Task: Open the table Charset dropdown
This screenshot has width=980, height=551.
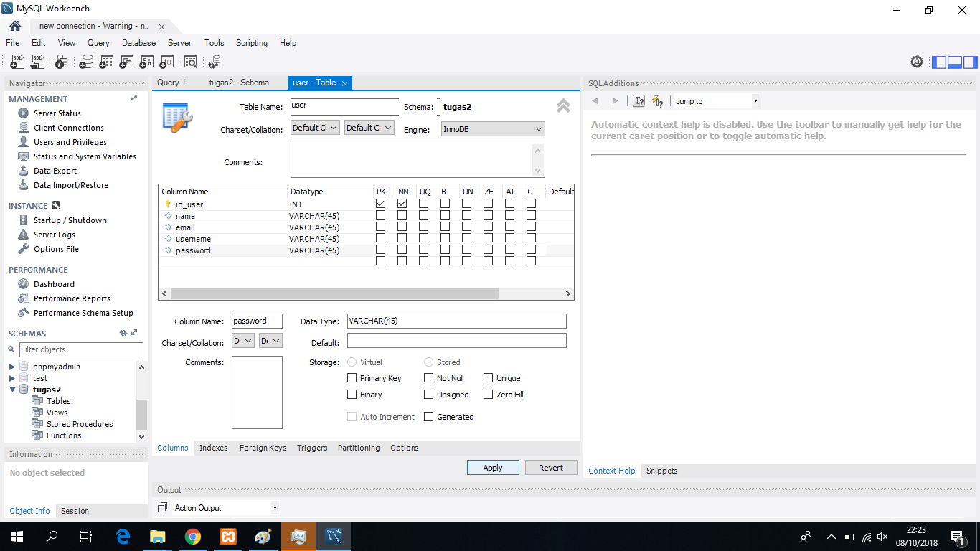Action: click(x=315, y=128)
